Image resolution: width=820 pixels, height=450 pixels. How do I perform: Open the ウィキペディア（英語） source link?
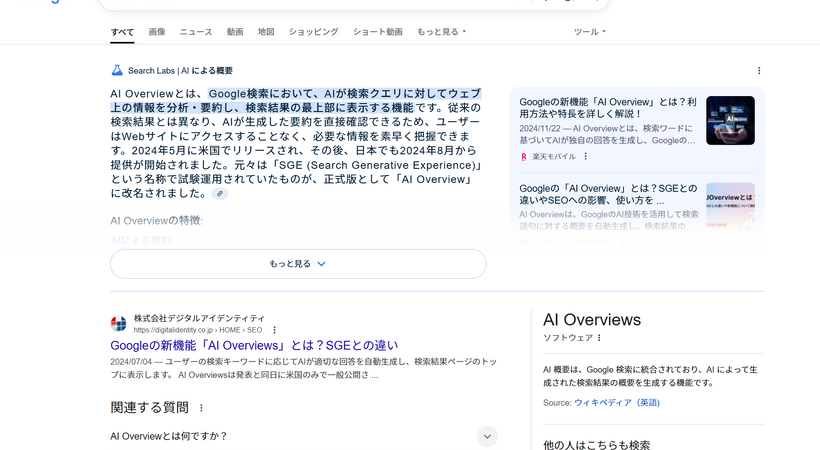click(x=617, y=403)
